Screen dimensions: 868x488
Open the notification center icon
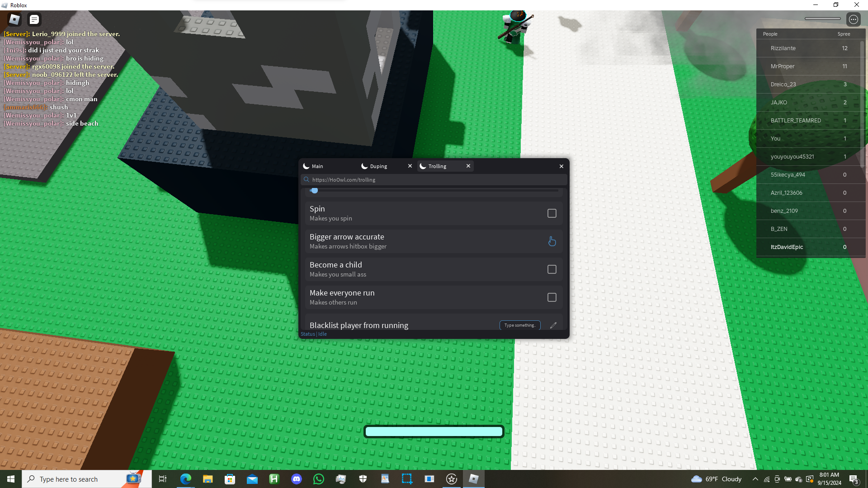[854, 479]
